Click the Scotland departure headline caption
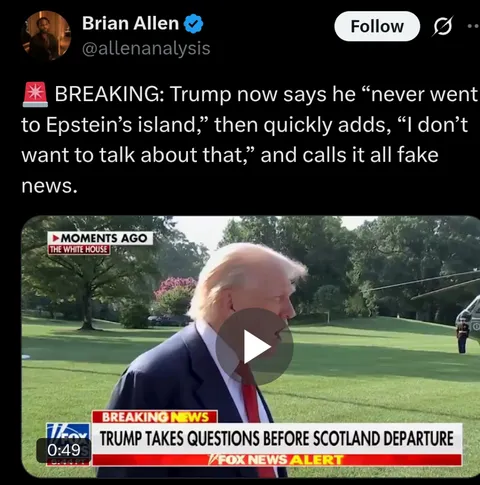The height and width of the screenshot is (485, 480). pyautogui.click(x=277, y=438)
